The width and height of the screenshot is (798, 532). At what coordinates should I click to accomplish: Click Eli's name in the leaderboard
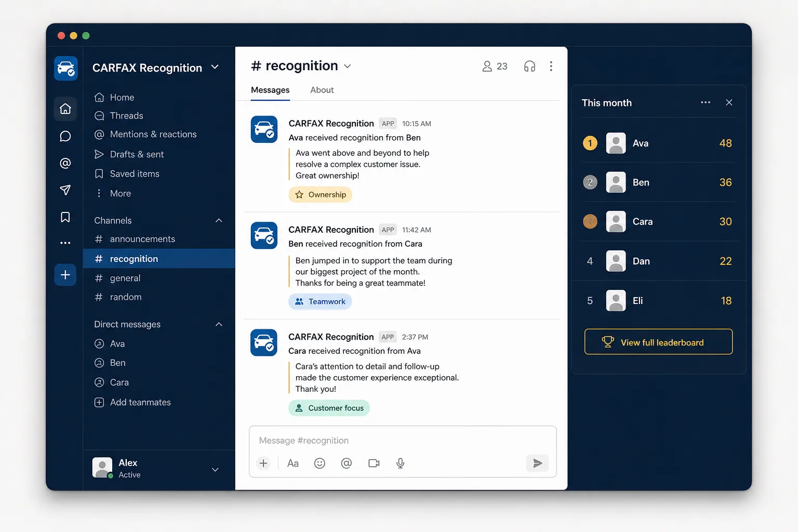point(638,301)
